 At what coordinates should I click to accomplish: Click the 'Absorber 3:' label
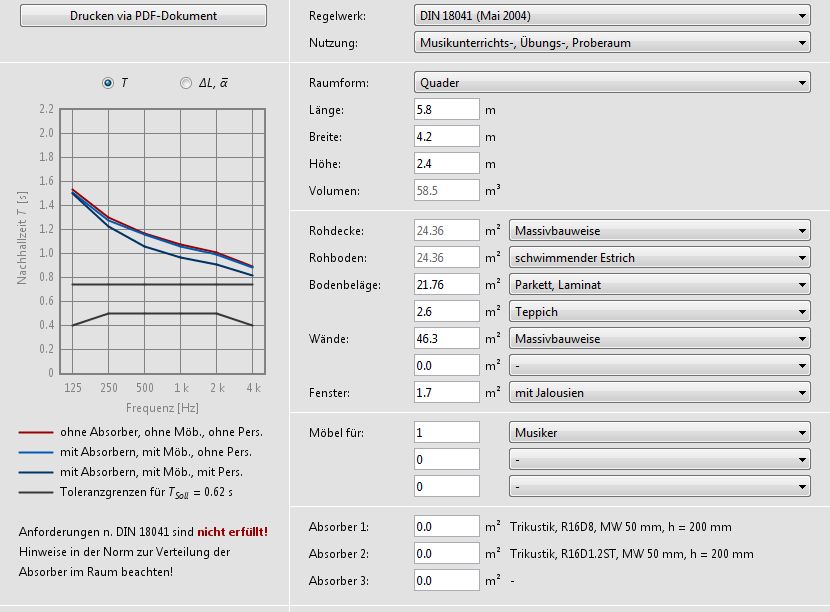(339, 581)
